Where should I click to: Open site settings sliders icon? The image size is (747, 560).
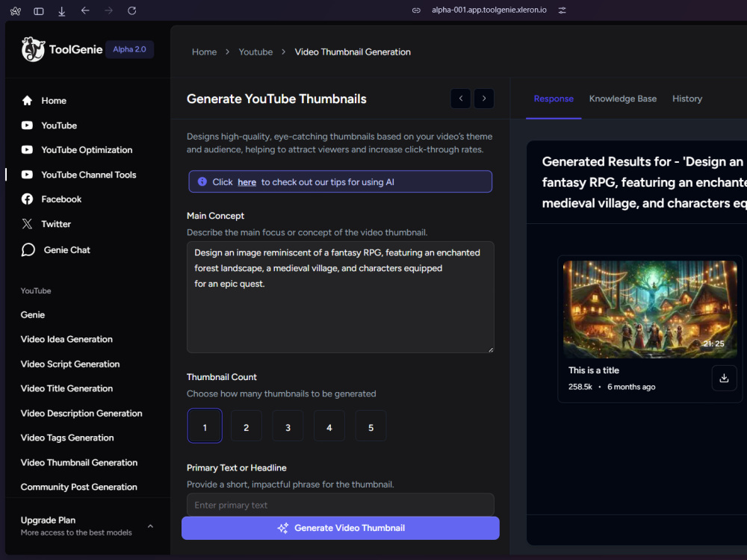point(562,10)
